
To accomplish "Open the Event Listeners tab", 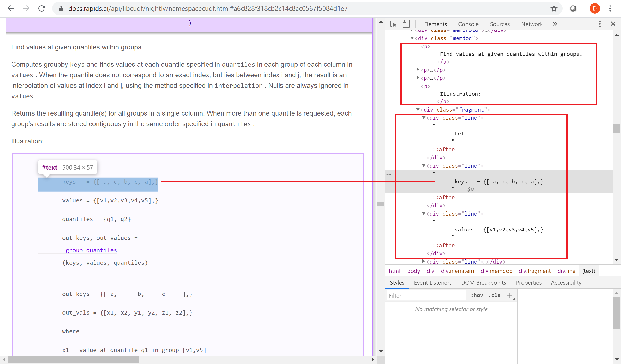I will pos(432,282).
